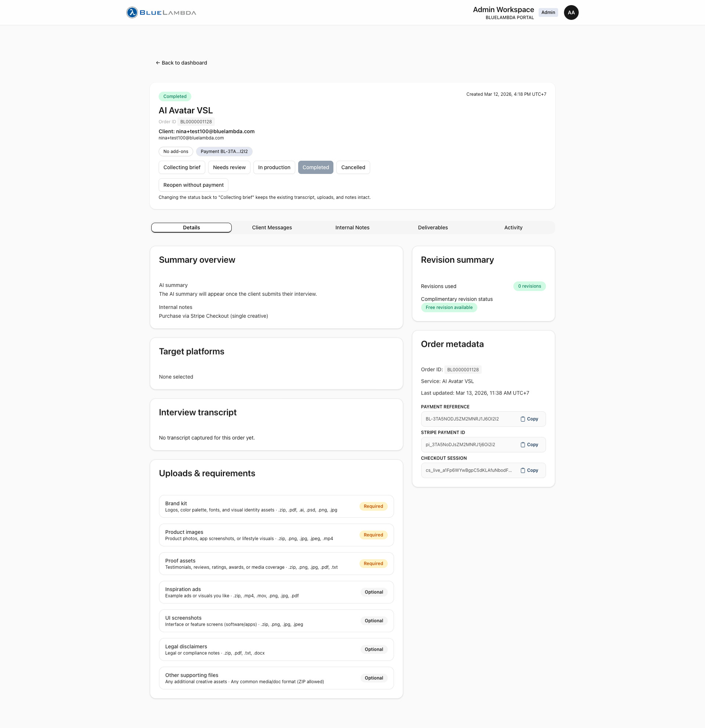The image size is (705, 728).
Task: Click Reopen without payment
Action: click(x=193, y=185)
